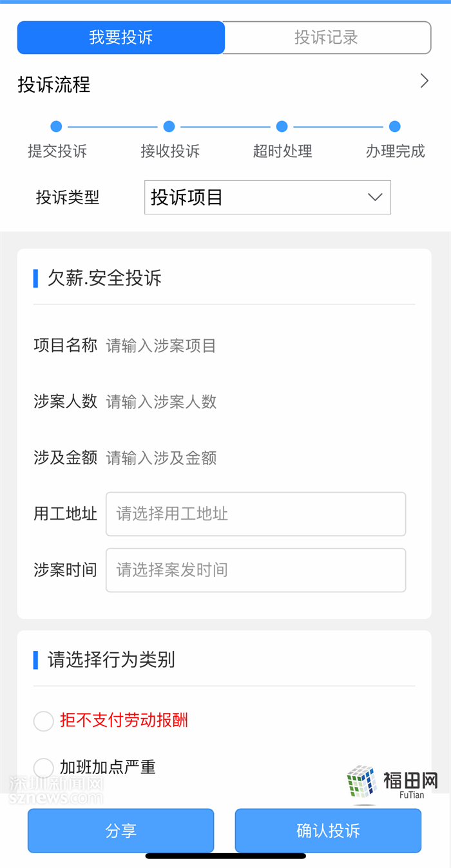
Task: Tap the 分享 button
Action: [x=120, y=831]
